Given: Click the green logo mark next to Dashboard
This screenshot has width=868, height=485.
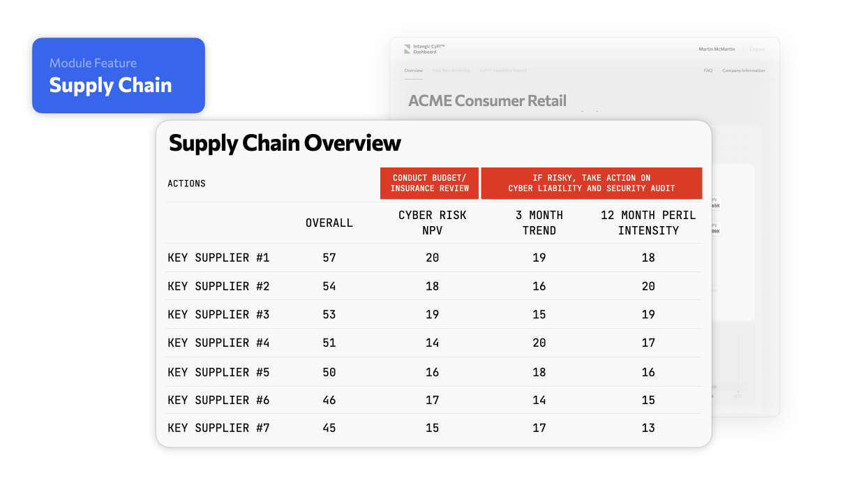Looking at the screenshot, I should [x=407, y=49].
